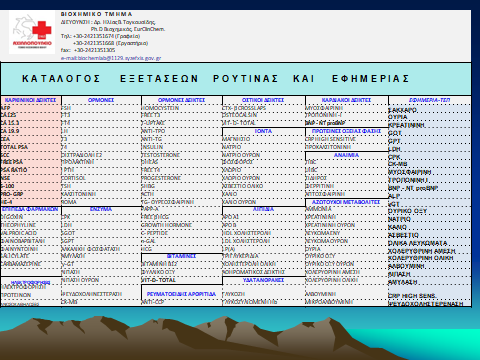Viewport: 480px width, 360px height.
Task: Select the NSE cell
Action: (x=5, y=178)
